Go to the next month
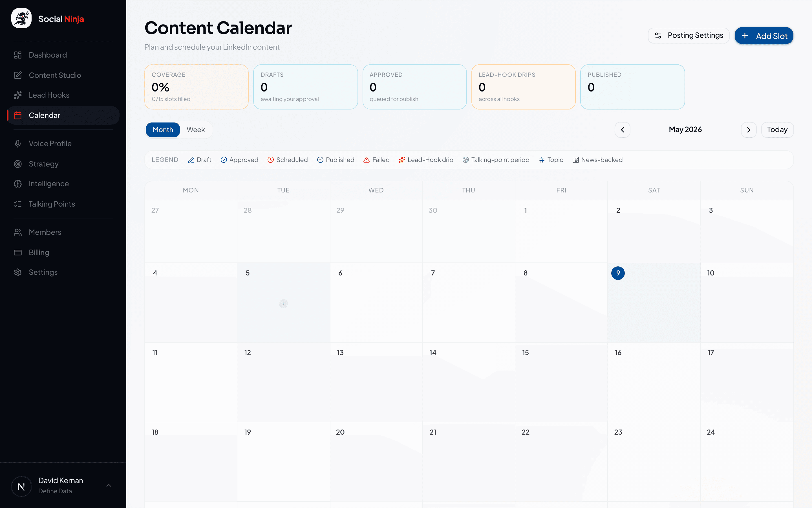 point(749,130)
